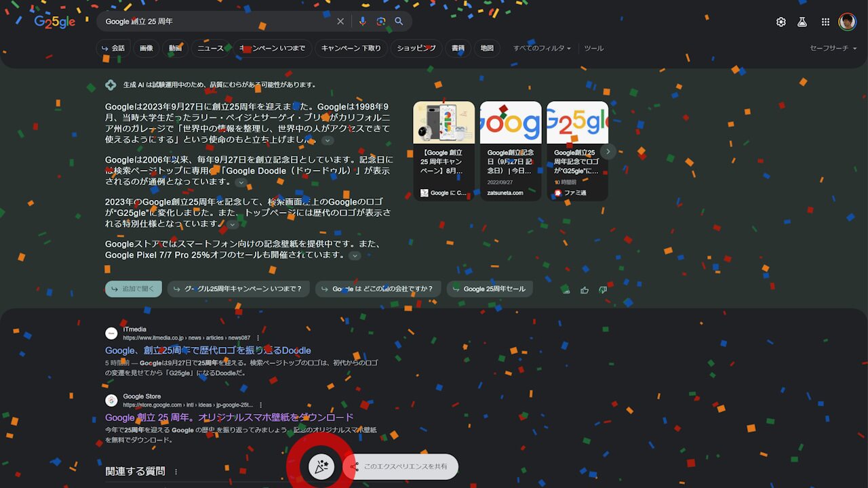Give positive feedback with thumbs up
This screenshot has width=868, height=488.
(x=584, y=289)
